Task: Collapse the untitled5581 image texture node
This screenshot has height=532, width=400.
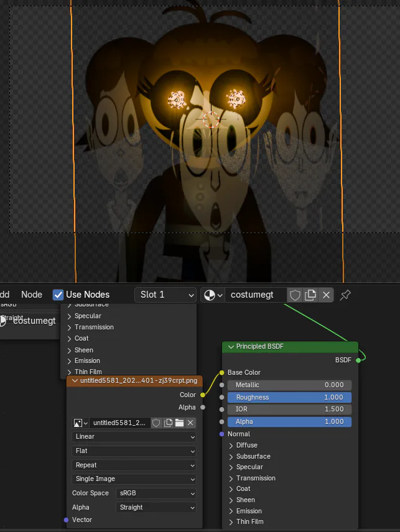Action: point(75,381)
